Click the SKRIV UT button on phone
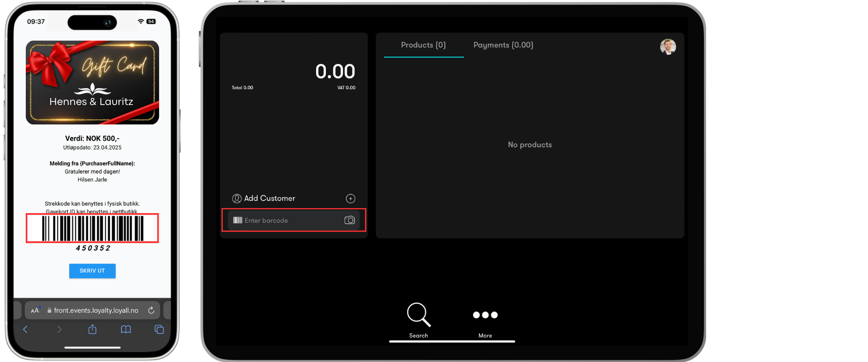Viewport: 868px width, 362px height. point(92,271)
